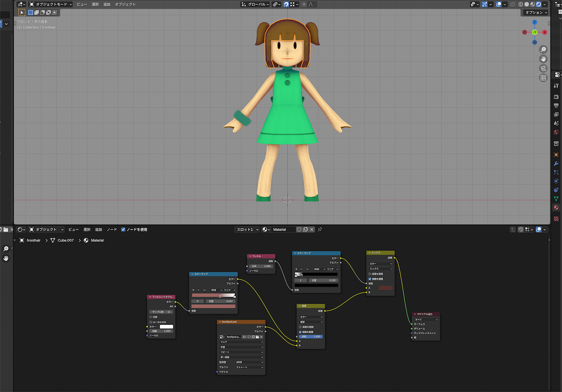The width and height of the screenshot is (562, 392).
Task: Toggle '係数を制限' checkbox in ミックス node
Action: coord(370,279)
